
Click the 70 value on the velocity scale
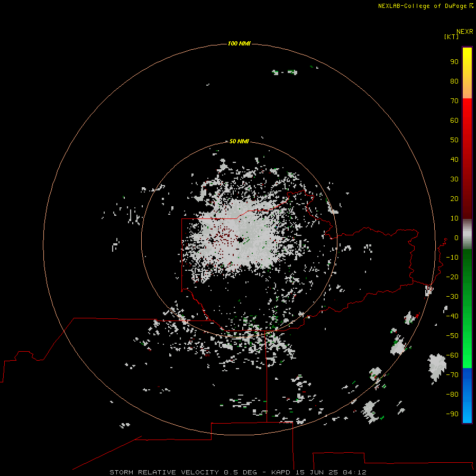coord(454,101)
